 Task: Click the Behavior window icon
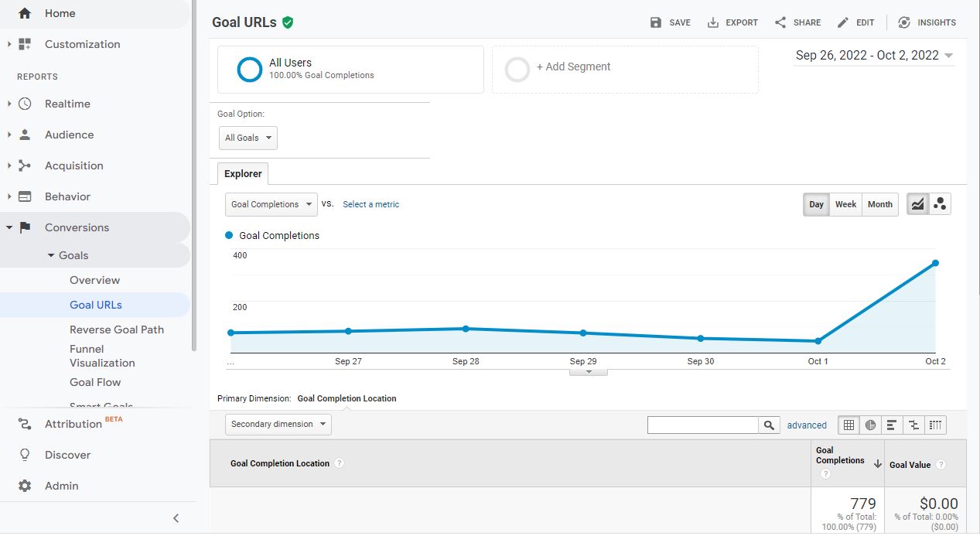(25, 196)
